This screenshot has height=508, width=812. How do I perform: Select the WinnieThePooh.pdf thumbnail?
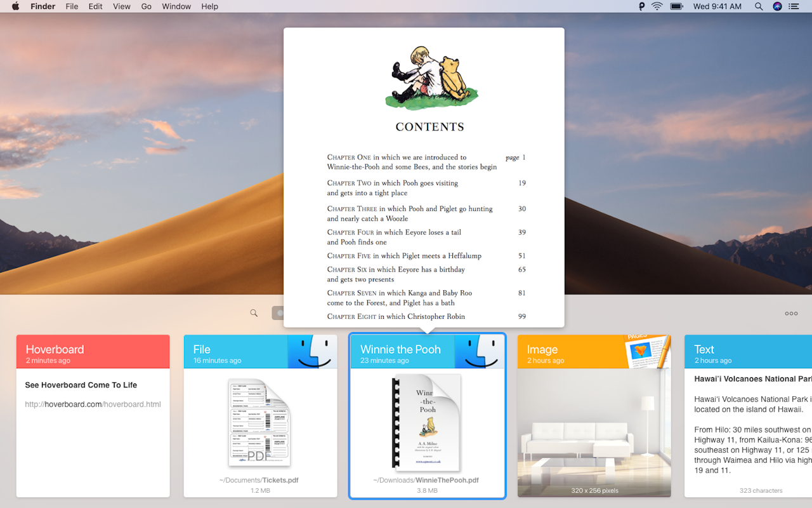pyautogui.click(x=427, y=422)
